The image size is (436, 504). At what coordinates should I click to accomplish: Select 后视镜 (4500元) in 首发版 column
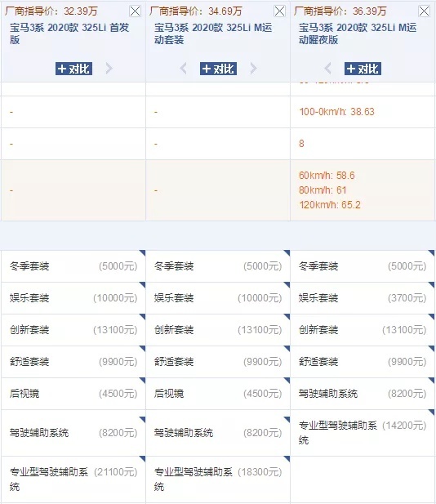73,394
